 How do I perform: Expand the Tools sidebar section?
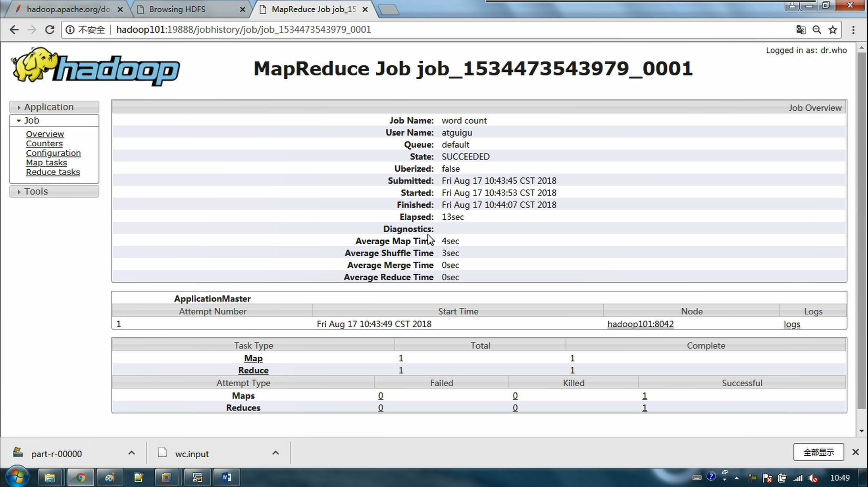(36, 192)
